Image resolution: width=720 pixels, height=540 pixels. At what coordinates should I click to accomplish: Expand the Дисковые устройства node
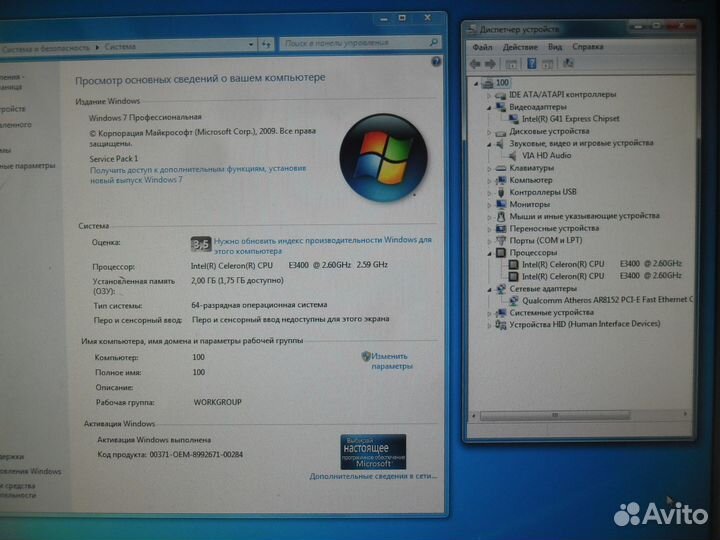(489, 132)
